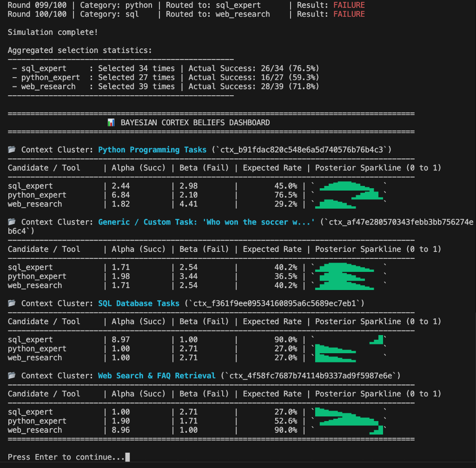Click sql_expert sparkline in SQL Database cluster
Screen dimensions: 476x468
click(376, 340)
